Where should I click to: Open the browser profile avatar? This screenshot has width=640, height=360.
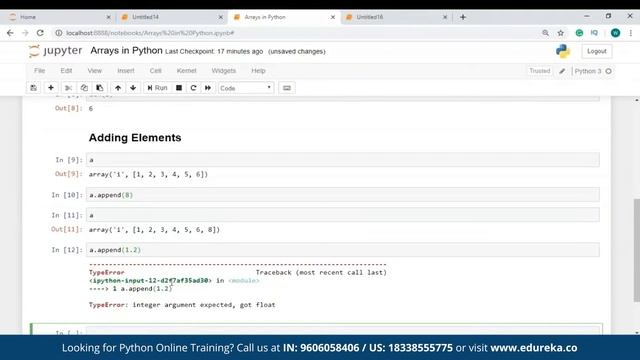point(616,33)
